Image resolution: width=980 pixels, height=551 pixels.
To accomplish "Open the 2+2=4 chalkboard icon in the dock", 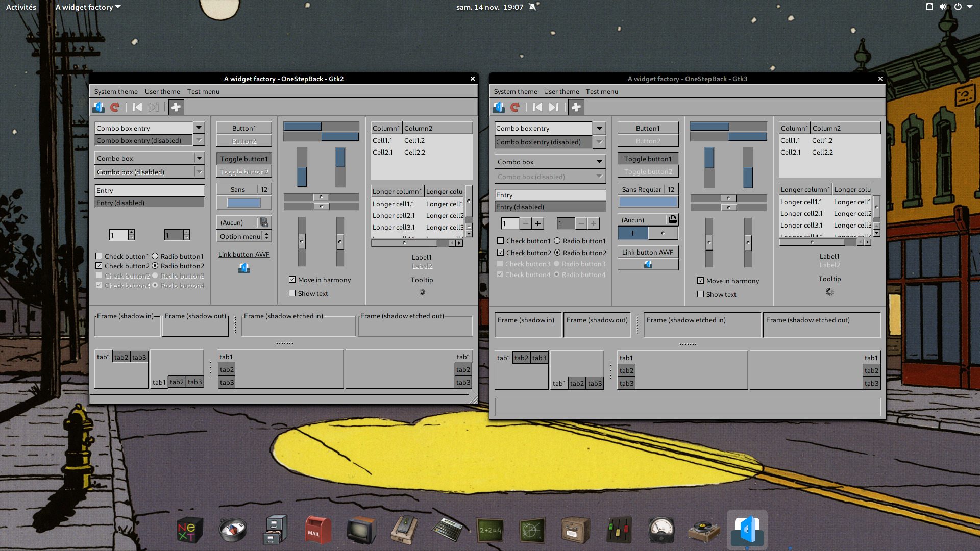I will click(490, 531).
